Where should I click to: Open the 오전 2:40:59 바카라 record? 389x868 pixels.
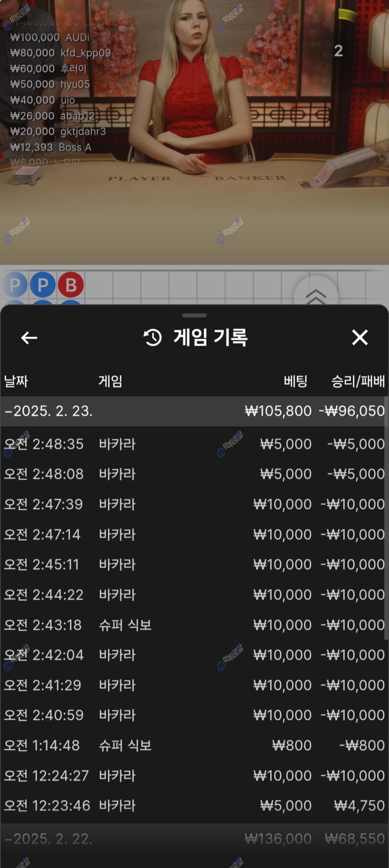(x=194, y=715)
